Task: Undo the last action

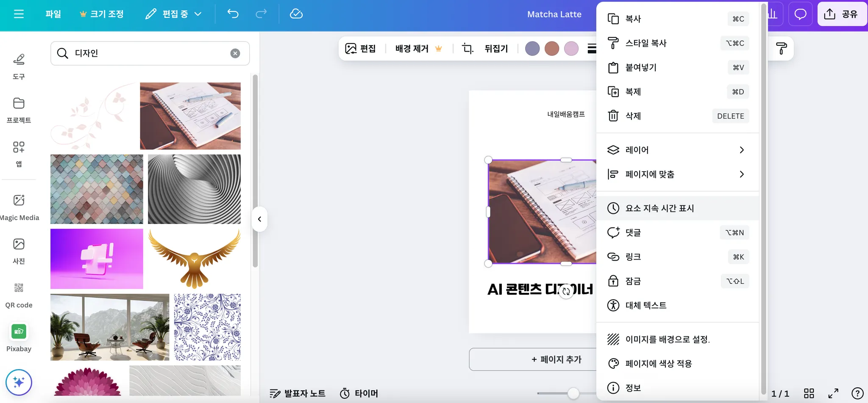Action: coord(233,14)
